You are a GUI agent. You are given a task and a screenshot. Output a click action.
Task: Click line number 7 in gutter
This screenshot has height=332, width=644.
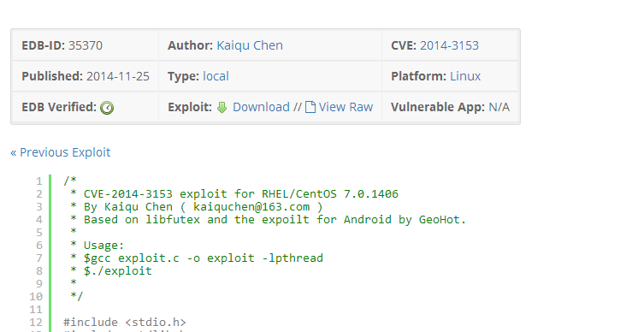(39, 258)
